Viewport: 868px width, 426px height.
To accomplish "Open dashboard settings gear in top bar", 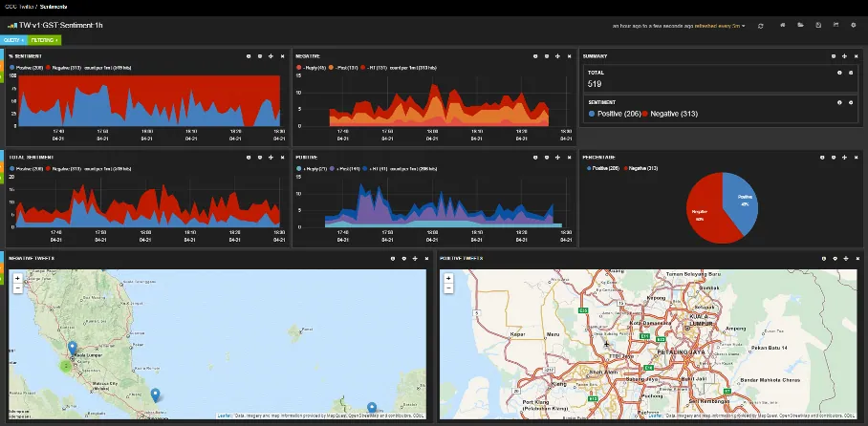I will coord(854,26).
